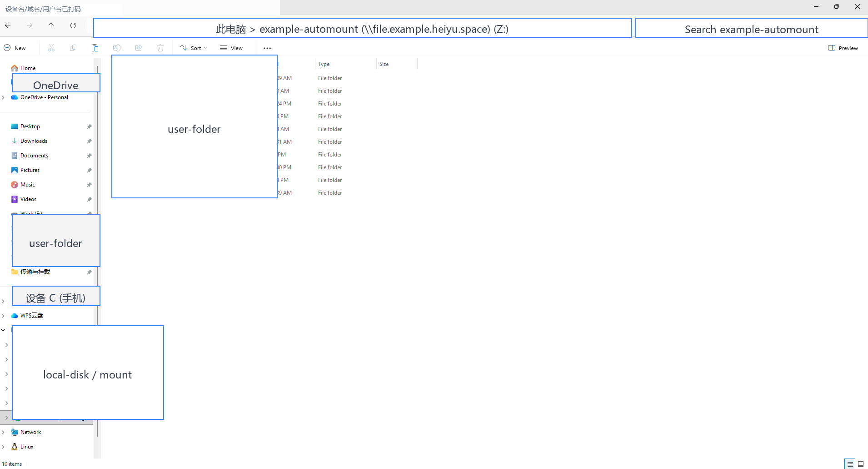Select OneDrive - Personal in sidebar
The height and width of the screenshot is (469, 868).
[44, 97]
